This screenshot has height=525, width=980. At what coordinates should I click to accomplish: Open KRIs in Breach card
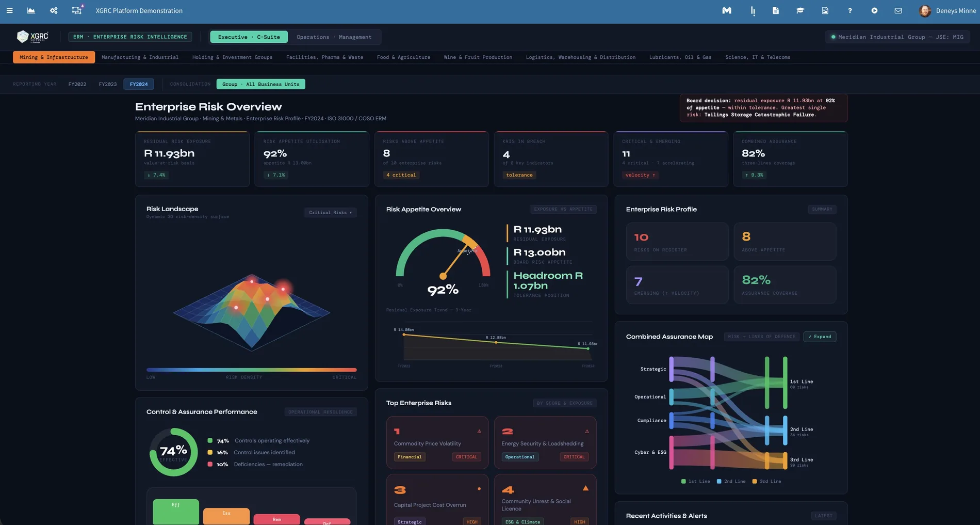pyautogui.click(x=551, y=159)
